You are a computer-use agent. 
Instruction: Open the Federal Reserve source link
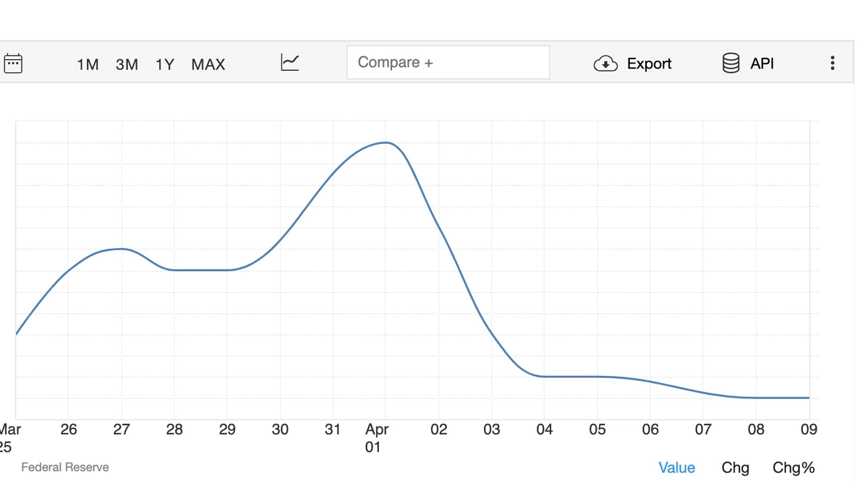(x=65, y=467)
